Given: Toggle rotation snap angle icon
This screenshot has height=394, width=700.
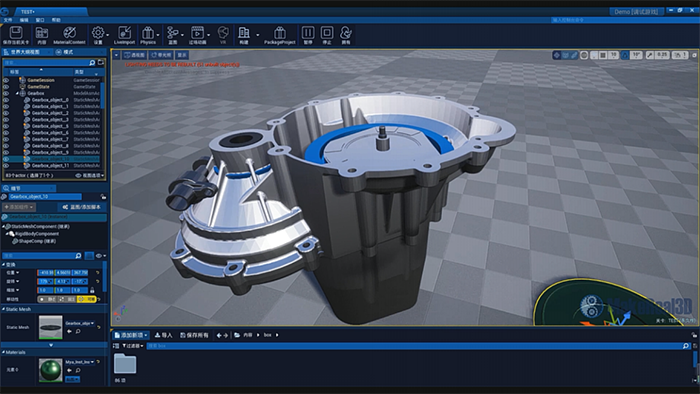Looking at the screenshot, I should (625, 55).
